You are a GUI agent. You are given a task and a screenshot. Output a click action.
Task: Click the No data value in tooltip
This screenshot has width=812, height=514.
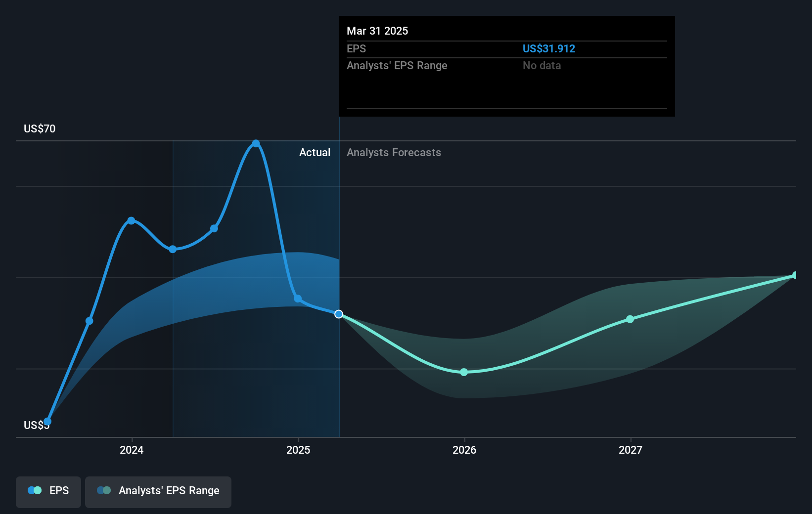point(541,66)
